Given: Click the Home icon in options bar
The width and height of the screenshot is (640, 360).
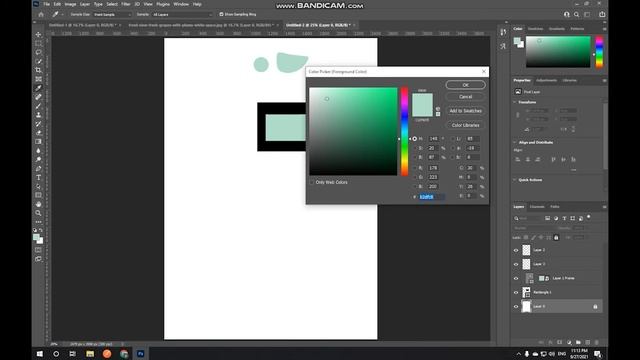Looking at the screenshot, I should coord(41,14).
